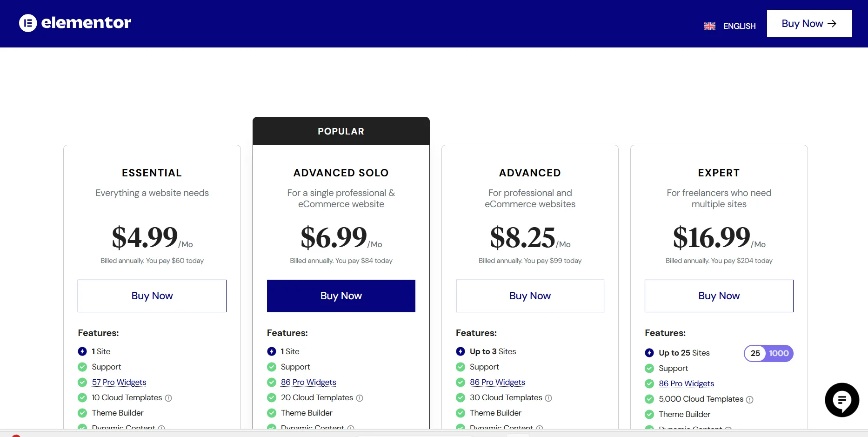The height and width of the screenshot is (437, 868).
Task: Click the POPULAR plan banner
Action: pos(341,131)
